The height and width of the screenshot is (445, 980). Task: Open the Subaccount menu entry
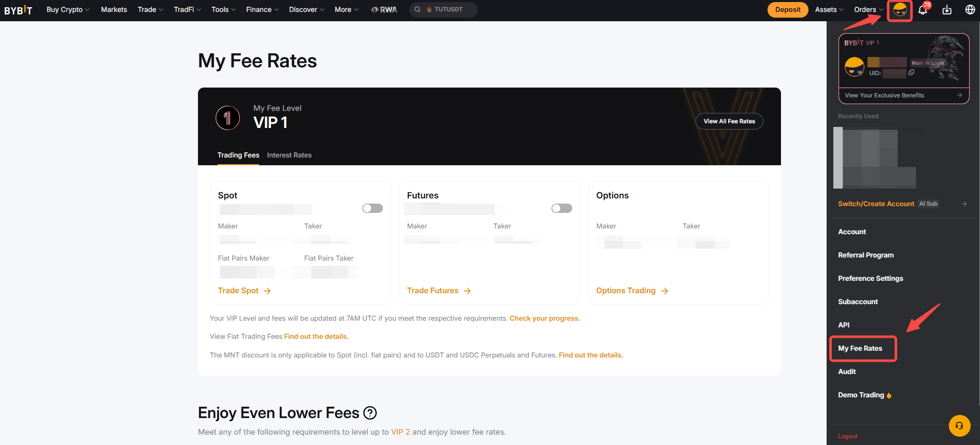(858, 302)
